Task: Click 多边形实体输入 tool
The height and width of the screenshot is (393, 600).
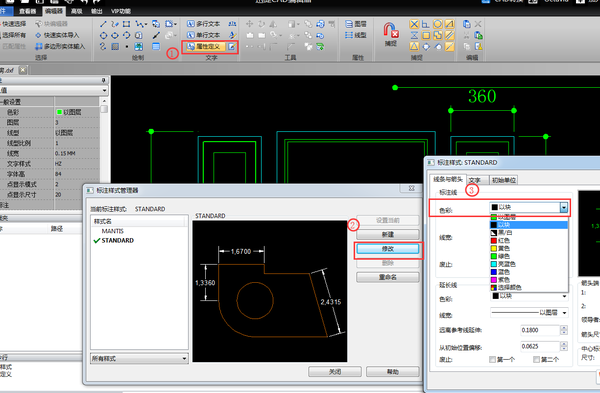Action: click(x=59, y=47)
